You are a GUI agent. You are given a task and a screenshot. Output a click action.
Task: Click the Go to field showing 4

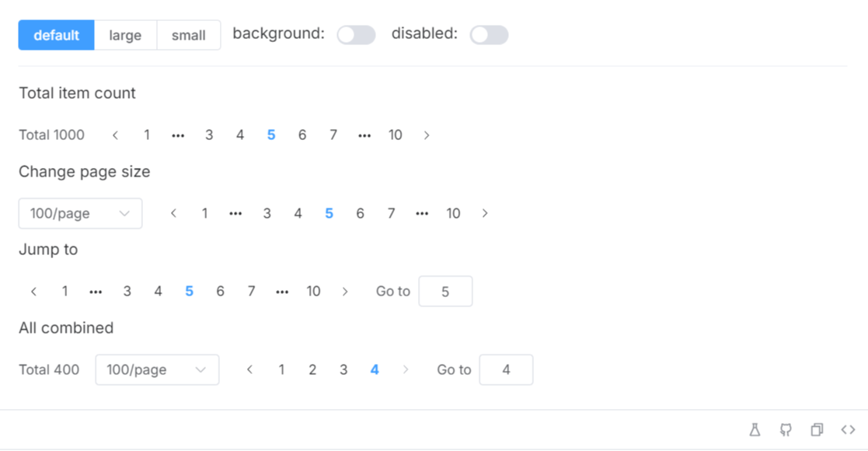[506, 370]
